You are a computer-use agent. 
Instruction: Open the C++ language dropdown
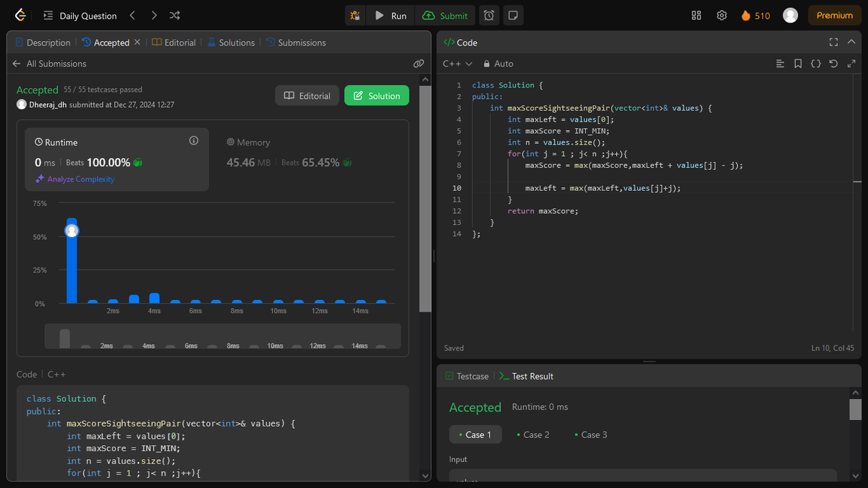tap(457, 64)
